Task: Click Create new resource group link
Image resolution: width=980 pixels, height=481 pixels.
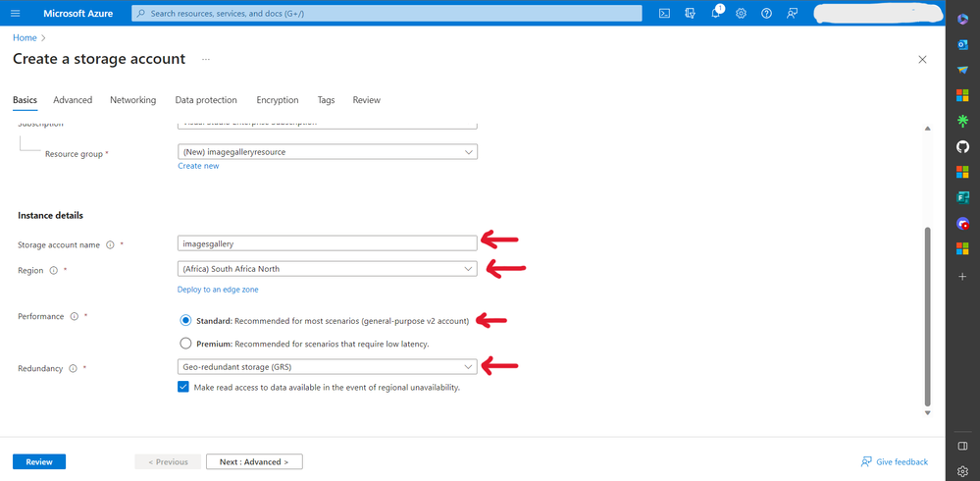Action: 198,166
